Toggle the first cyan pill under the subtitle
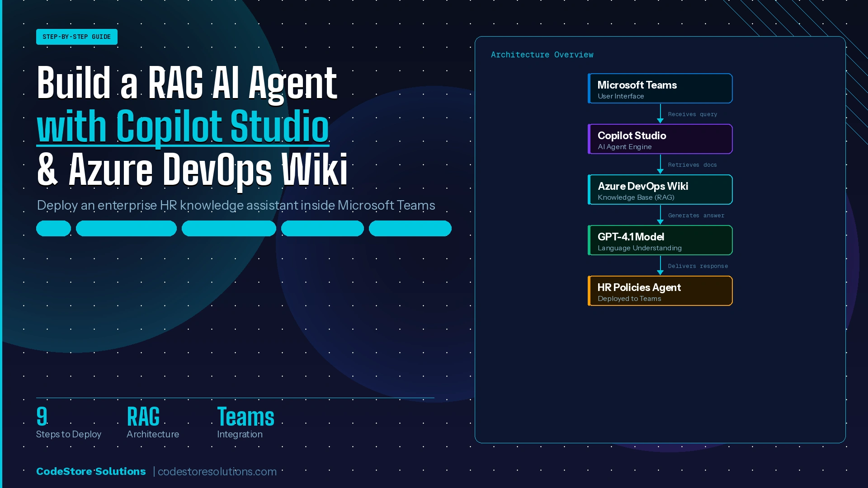Viewport: 868px width, 488px height. coord(53,228)
